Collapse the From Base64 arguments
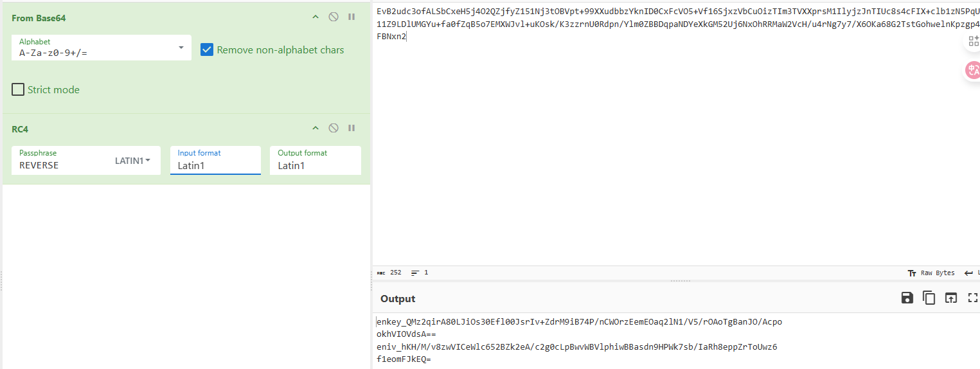 click(316, 17)
